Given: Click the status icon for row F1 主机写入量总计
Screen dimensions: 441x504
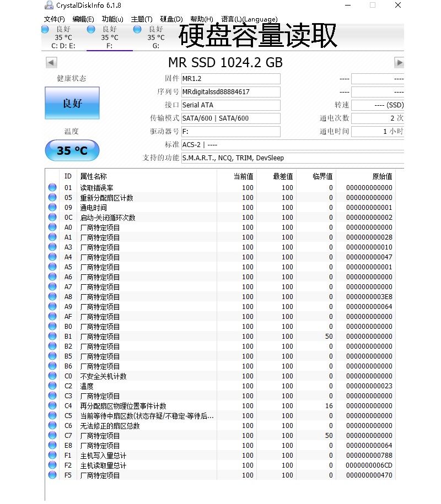Looking at the screenshot, I should pos(52,455).
